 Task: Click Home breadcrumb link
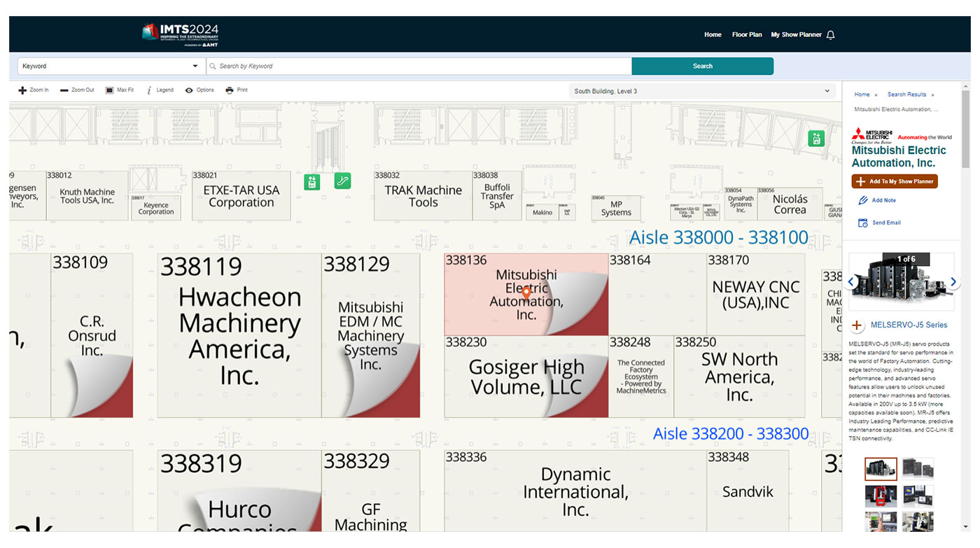pyautogui.click(x=862, y=94)
